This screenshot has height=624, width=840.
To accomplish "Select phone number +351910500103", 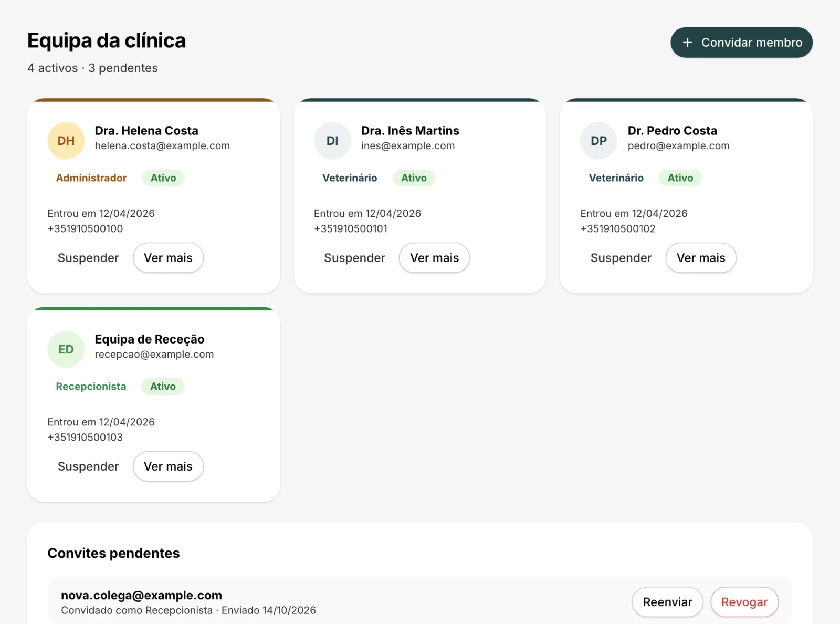I will pos(85,438).
